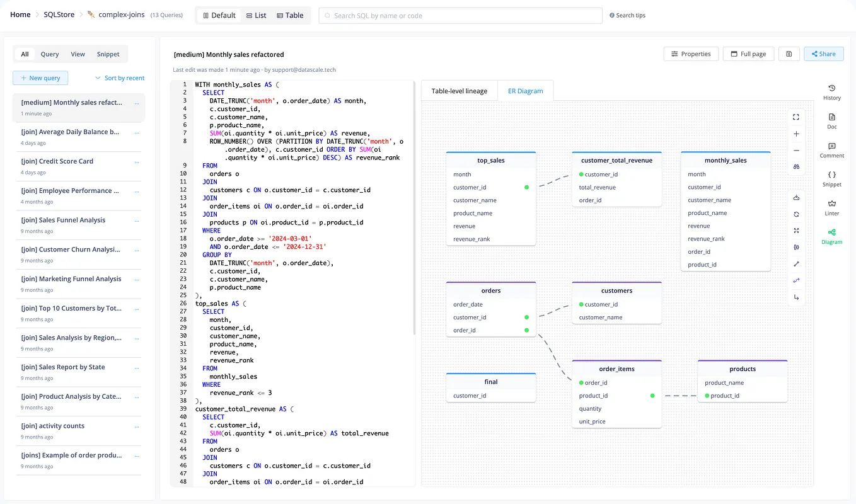The height and width of the screenshot is (504, 856).
Task: Select the straight line edge icon
Action: click(796, 264)
